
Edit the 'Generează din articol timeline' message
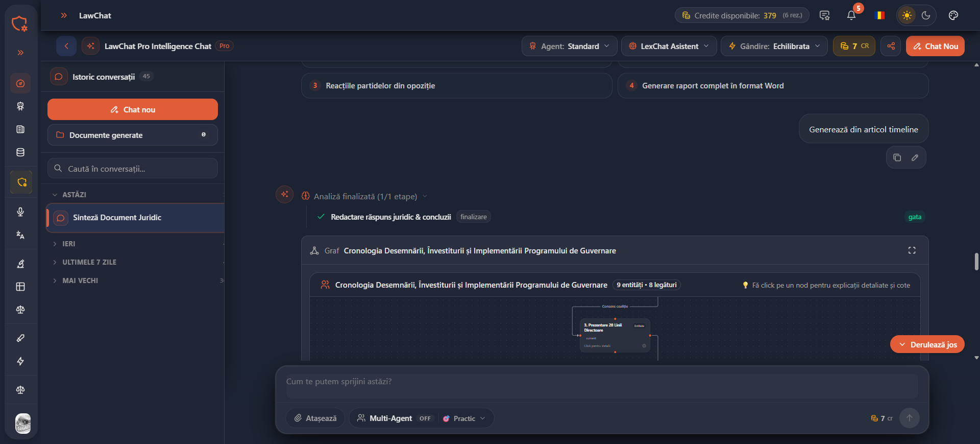[x=915, y=157]
